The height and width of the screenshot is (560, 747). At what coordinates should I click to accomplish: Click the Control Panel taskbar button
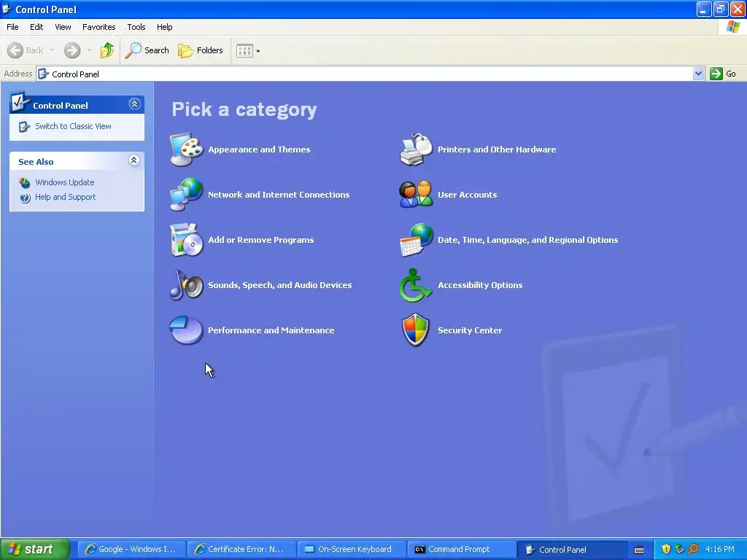click(x=570, y=550)
